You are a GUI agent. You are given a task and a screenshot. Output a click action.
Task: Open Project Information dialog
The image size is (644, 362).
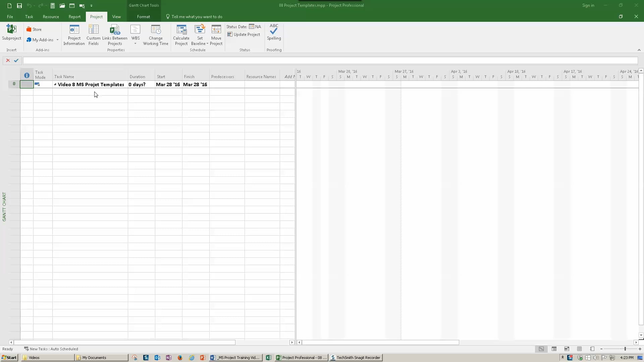(x=74, y=35)
